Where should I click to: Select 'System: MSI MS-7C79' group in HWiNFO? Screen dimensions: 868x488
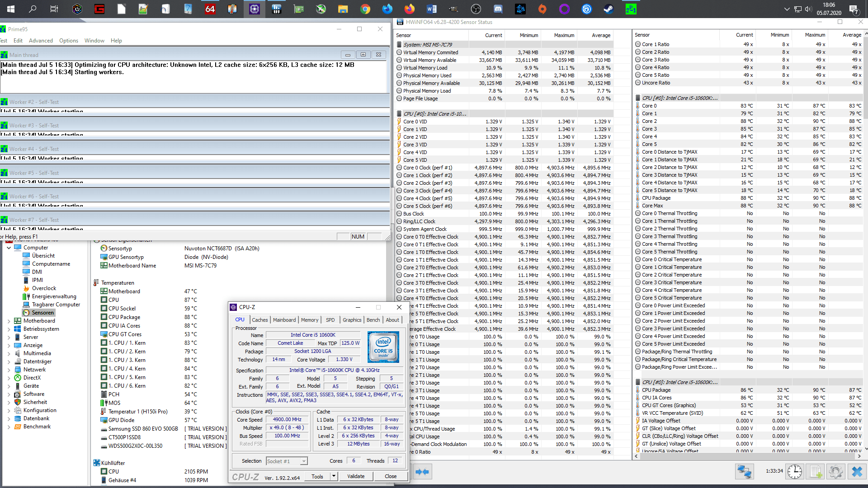(504, 45)
